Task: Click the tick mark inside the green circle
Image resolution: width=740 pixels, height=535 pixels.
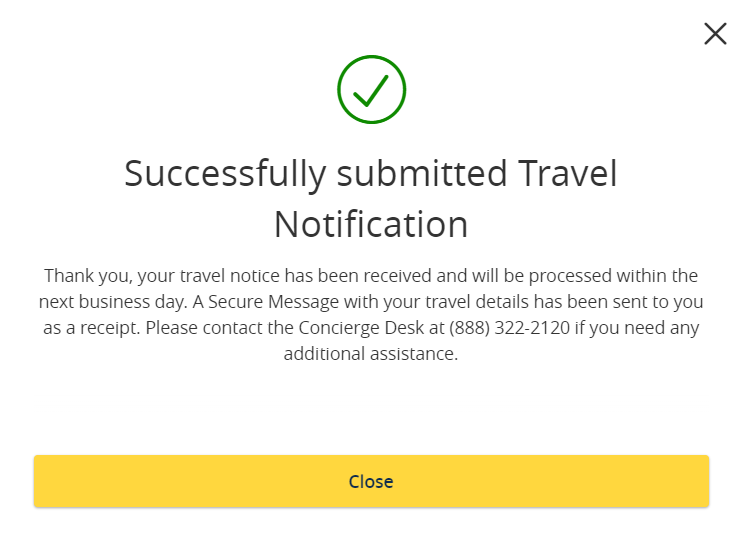Action: click(x=371, y=91)
